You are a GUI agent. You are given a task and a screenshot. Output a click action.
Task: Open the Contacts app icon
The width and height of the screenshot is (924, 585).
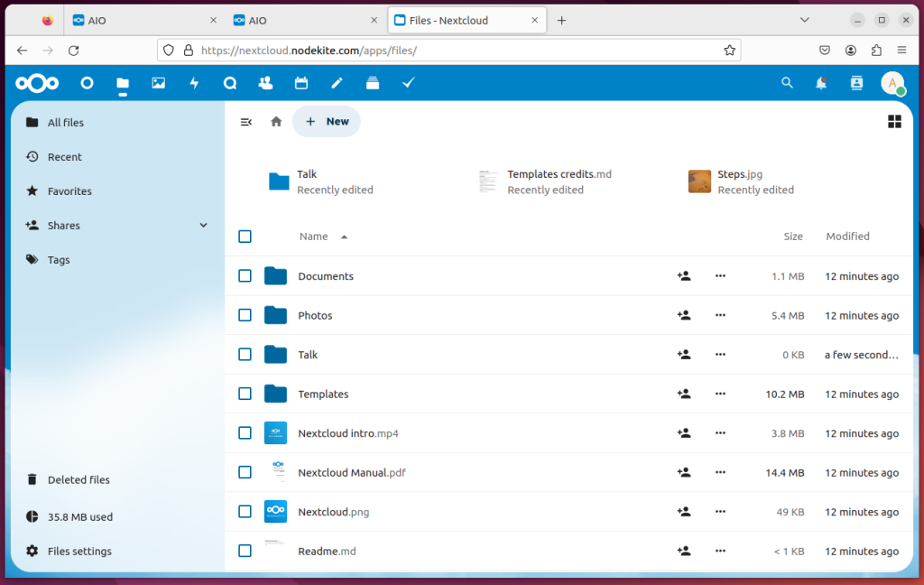coord(264,82)
